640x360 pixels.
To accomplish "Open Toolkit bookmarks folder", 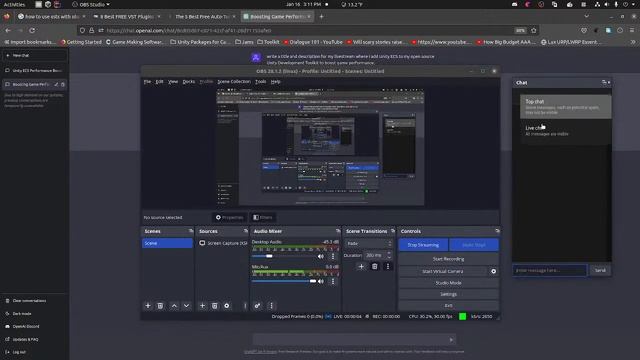I will (x=268, y=42).
